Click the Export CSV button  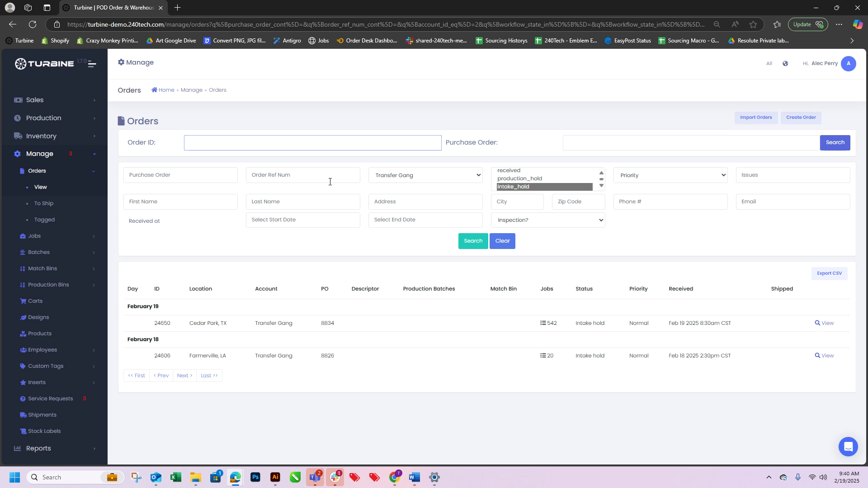(x=829, y=273)
